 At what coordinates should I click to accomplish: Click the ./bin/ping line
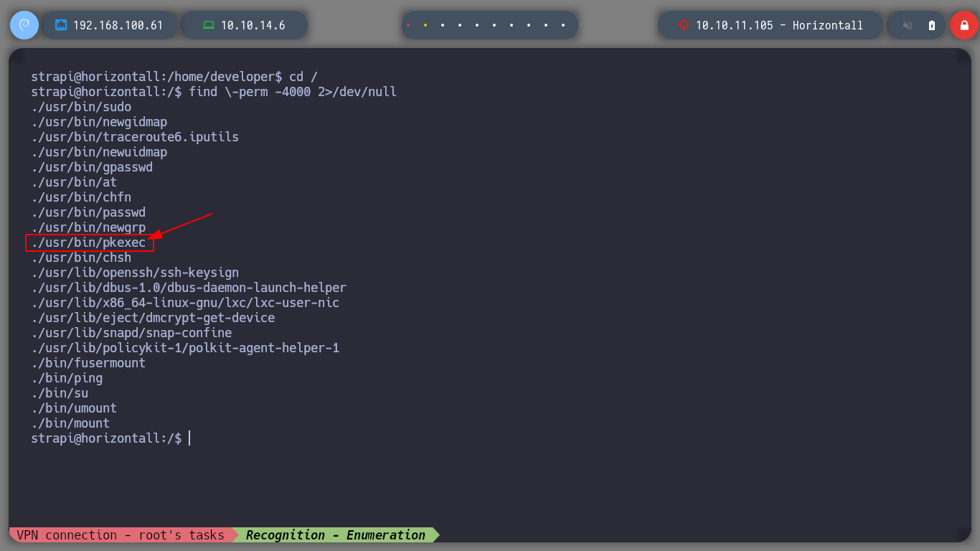pos(67,378)
